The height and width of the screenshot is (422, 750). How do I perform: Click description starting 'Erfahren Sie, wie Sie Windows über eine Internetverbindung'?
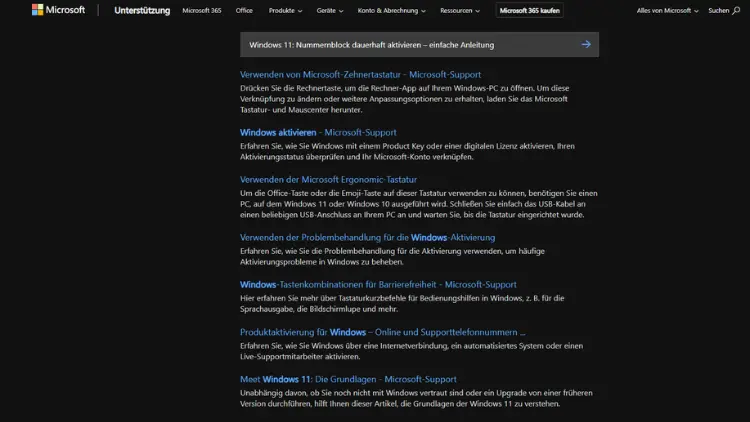click(411, 351)
